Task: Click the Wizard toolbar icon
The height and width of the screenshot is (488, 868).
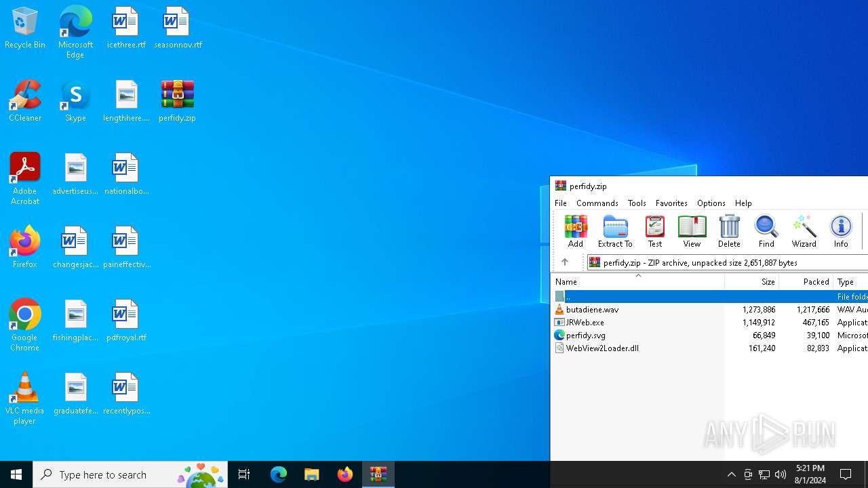Action: click(804, 231)
